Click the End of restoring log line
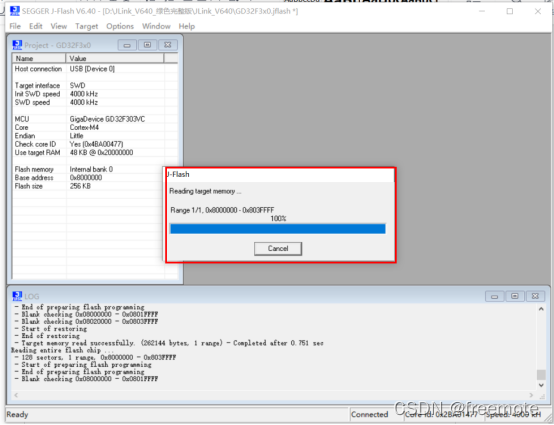The image size is (554, 425). (x=47, y=336)
